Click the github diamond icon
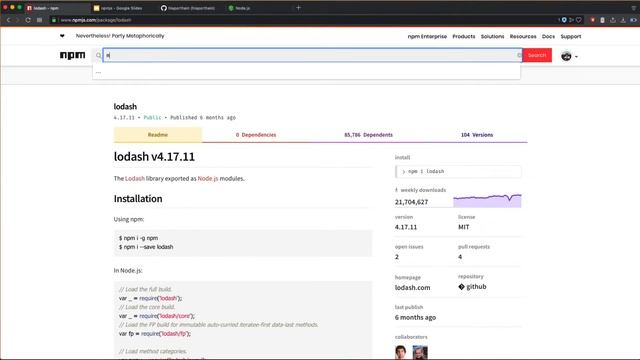This screenshot has height=360, width=640. (x=461, y=287)
